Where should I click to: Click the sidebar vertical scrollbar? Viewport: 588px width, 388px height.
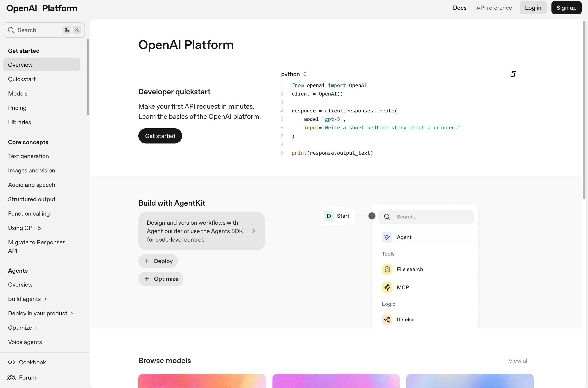coord(88,77)
